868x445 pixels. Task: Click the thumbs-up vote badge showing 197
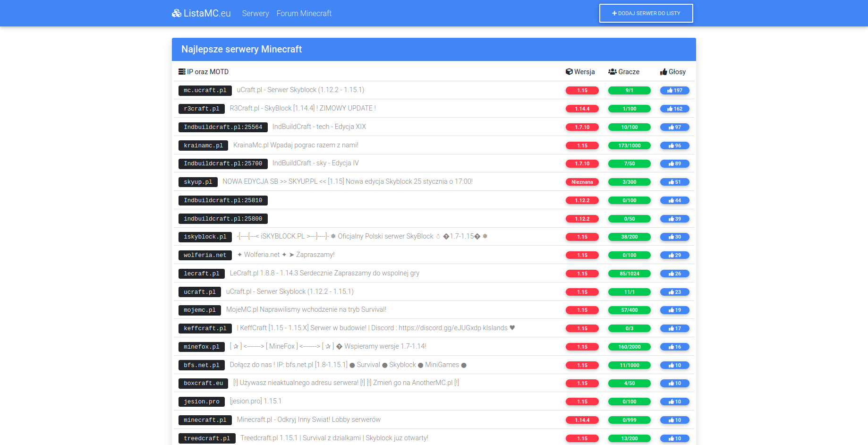674,90
